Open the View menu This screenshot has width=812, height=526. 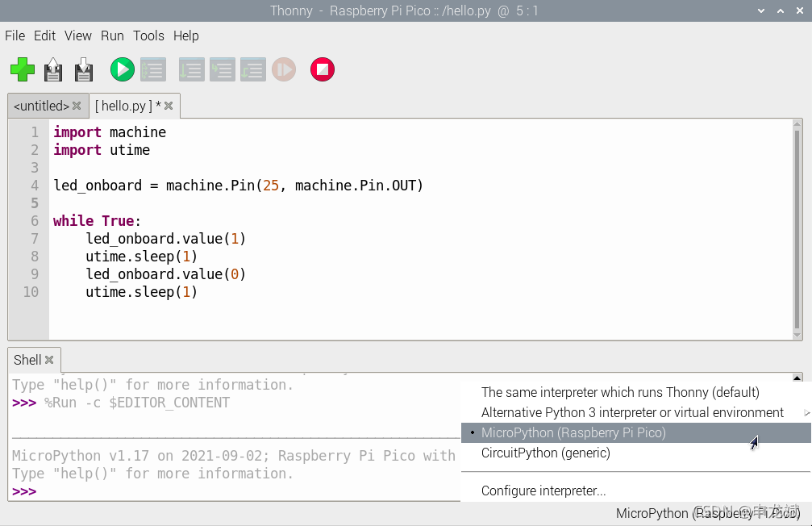(77, 35)
